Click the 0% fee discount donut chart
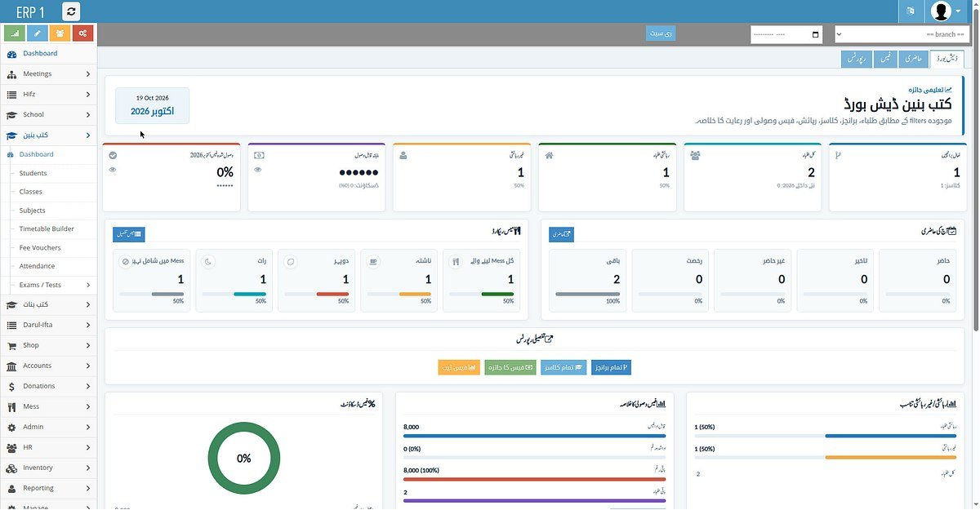Image resolution: width=980 pixels, height=510 pixels. [244, 458]
